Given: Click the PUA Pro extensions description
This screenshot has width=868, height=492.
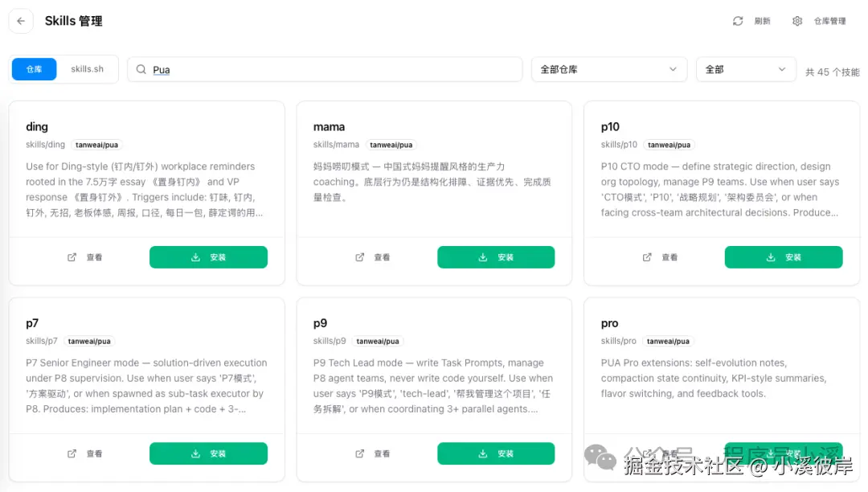Looking at the screenshot, I should (x=714, y=379).
